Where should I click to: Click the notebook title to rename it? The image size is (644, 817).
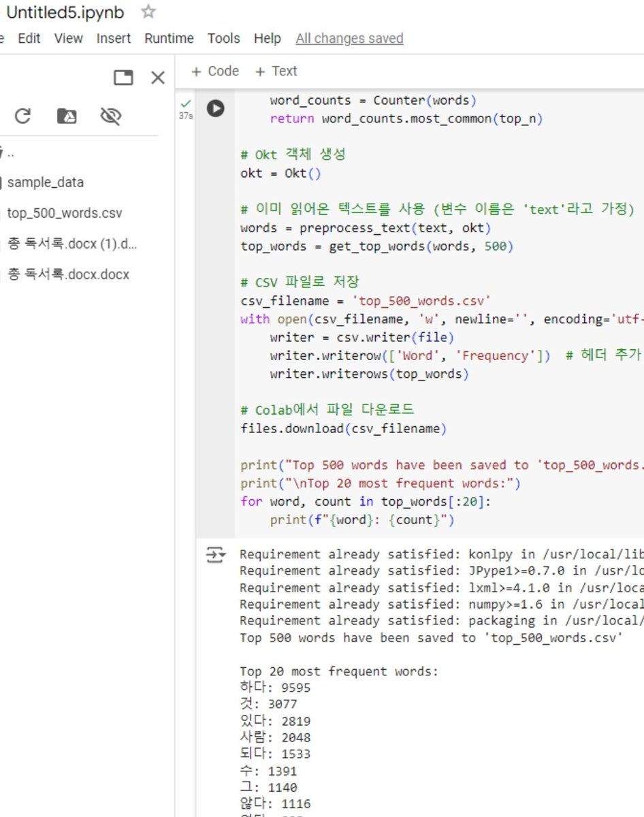65,12
